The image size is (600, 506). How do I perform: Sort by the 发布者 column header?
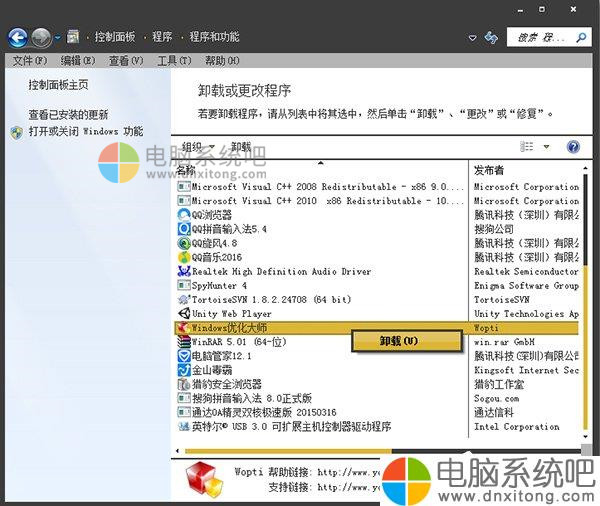pyautogui.click(x=489, y=170)
